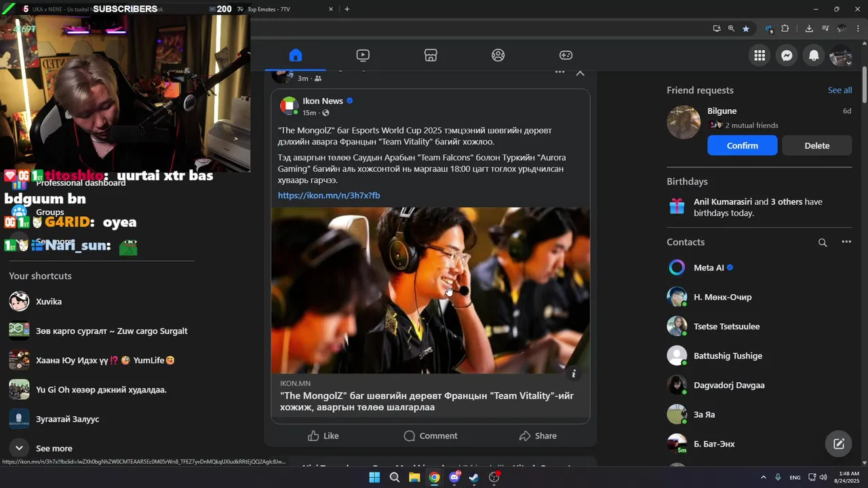868x488 pixels.
Task: Open the ikon.mn link in the post text
Action: (x=329, y=195)
